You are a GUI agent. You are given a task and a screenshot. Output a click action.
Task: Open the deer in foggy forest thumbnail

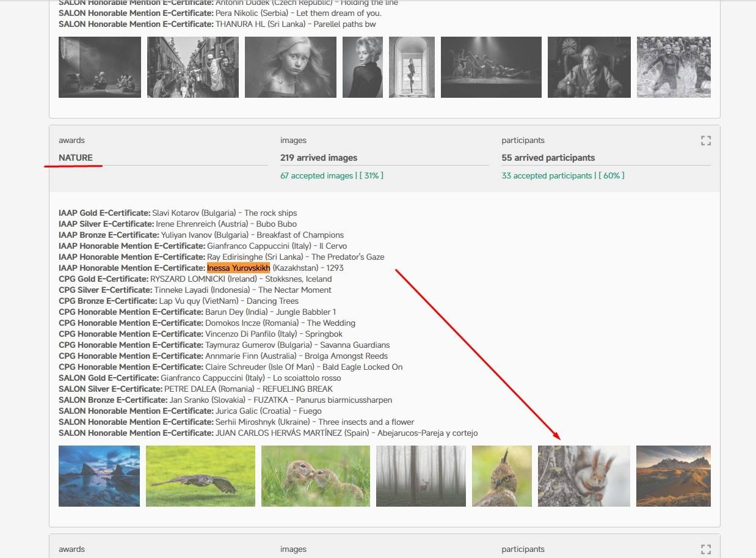[x=421, y=476]
